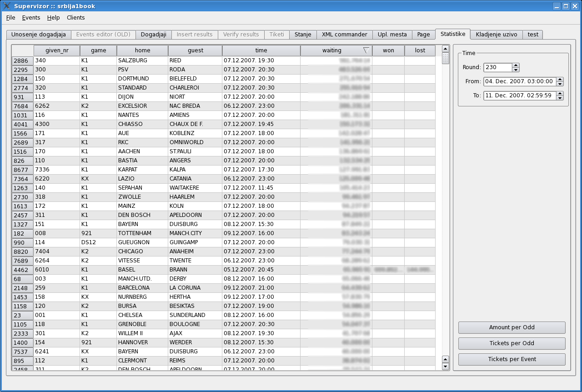This screenshot has width=582, height=392.
Task: Click the Round number input field
Action: [497, 67]
